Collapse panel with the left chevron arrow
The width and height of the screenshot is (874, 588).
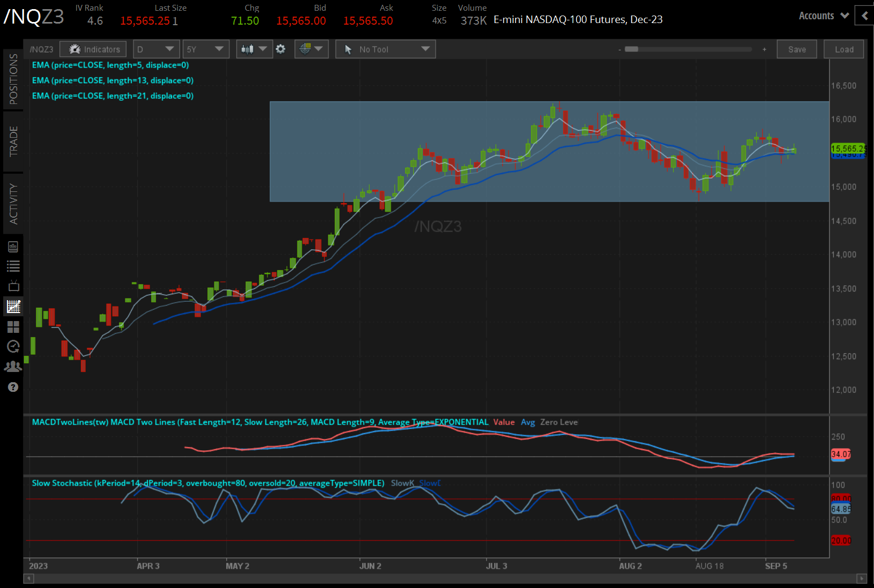pyautogui.click(x=864, y=16)
